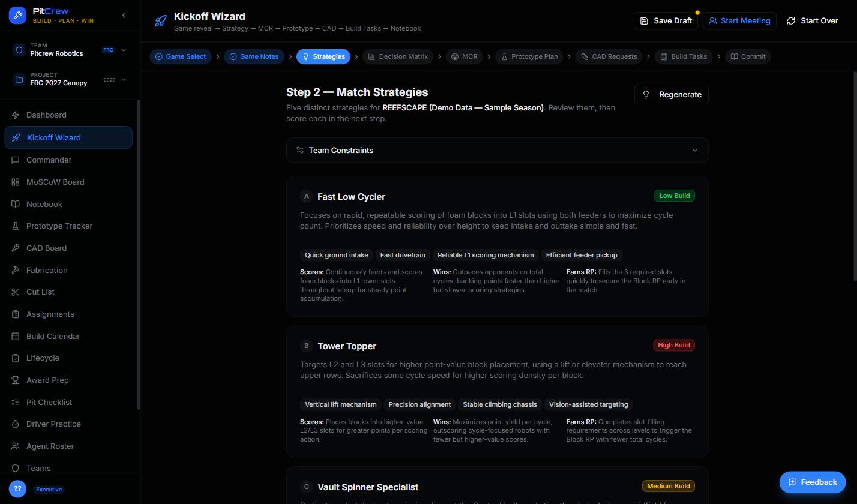This screenshot has width=857, height=504.
Task: Click the user avatar with question marks
Action: [17, 489]
